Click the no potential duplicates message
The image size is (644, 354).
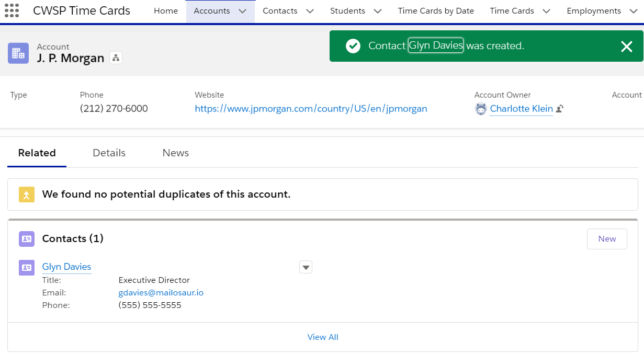[166, 195]
